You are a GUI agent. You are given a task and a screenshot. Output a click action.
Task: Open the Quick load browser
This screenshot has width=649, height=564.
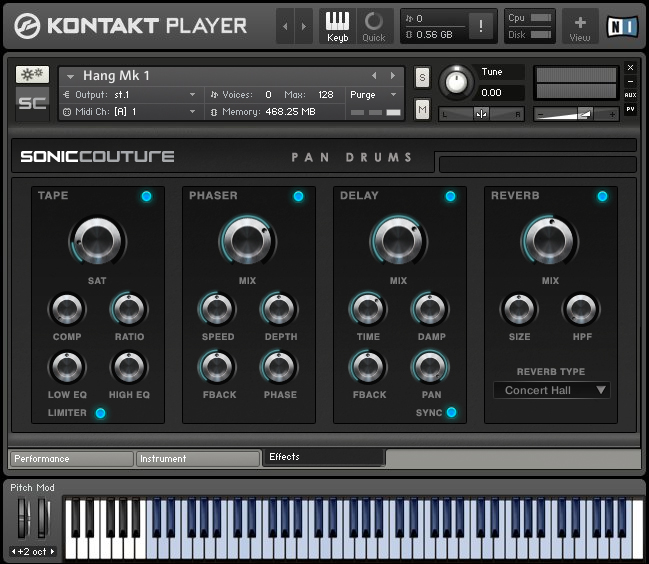[x=374, y=26]
